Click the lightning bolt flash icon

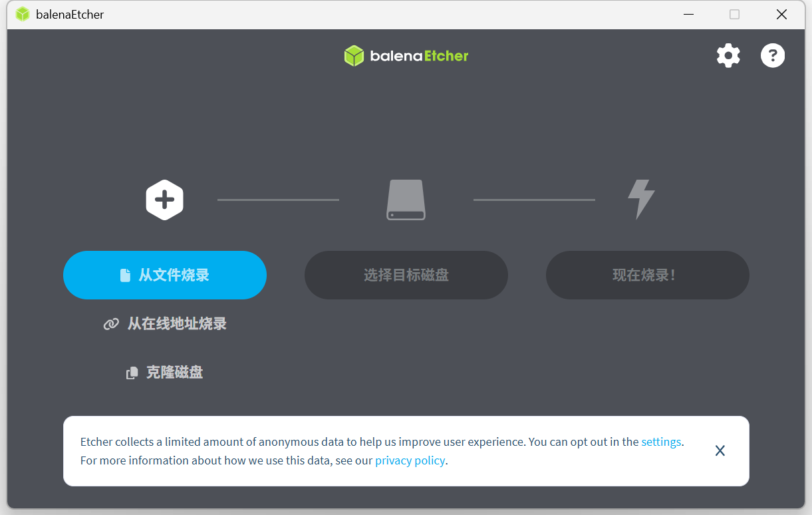641,200
